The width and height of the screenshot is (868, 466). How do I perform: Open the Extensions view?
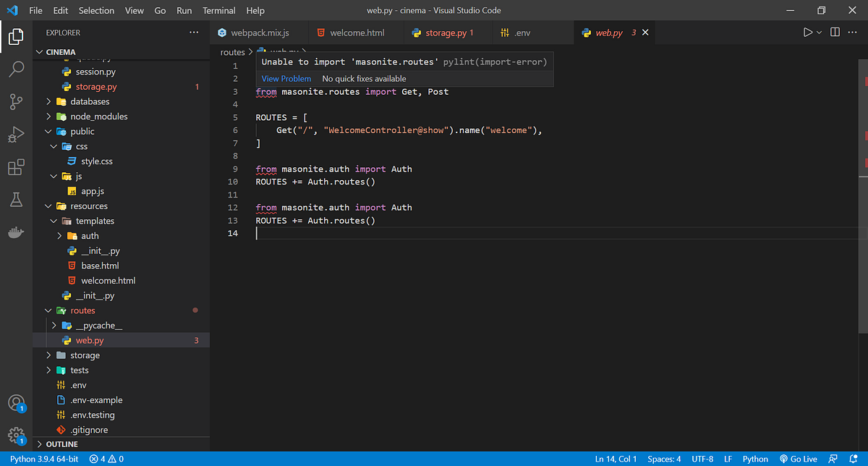point(16,167)
